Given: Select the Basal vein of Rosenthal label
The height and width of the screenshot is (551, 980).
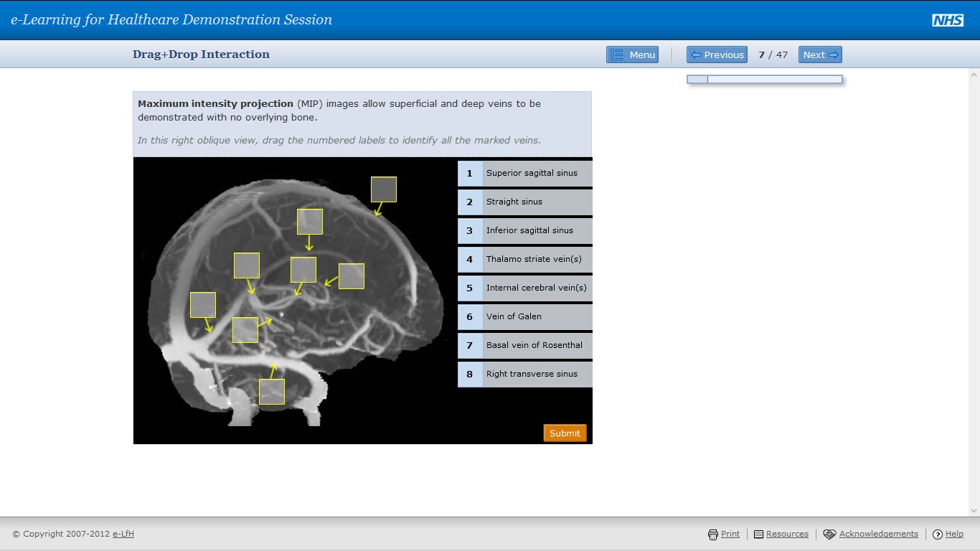Looking at the screenshot, I should 534,345.
